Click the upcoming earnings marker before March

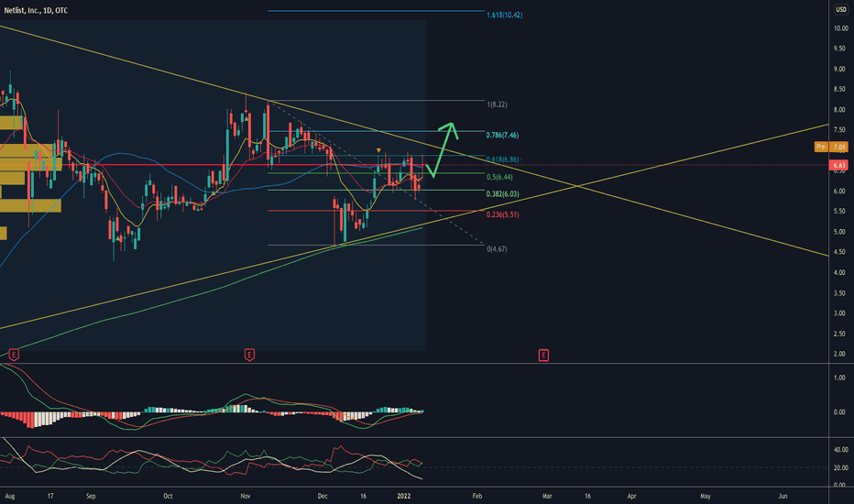click(543, 356)
